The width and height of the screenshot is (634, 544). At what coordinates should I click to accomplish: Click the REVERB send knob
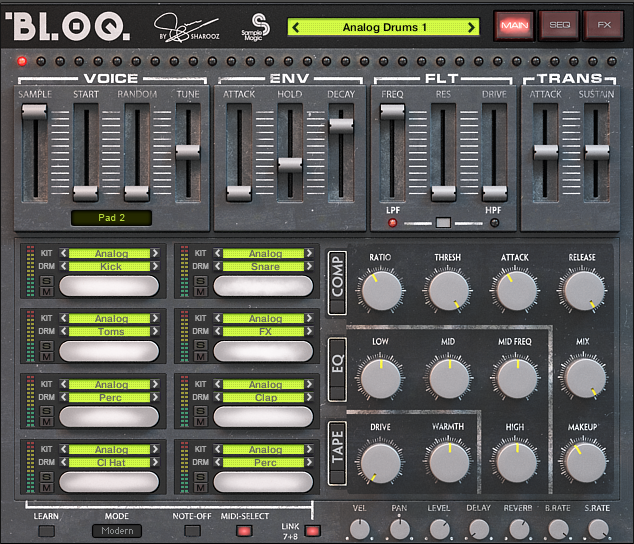click(x=519, y=529)
